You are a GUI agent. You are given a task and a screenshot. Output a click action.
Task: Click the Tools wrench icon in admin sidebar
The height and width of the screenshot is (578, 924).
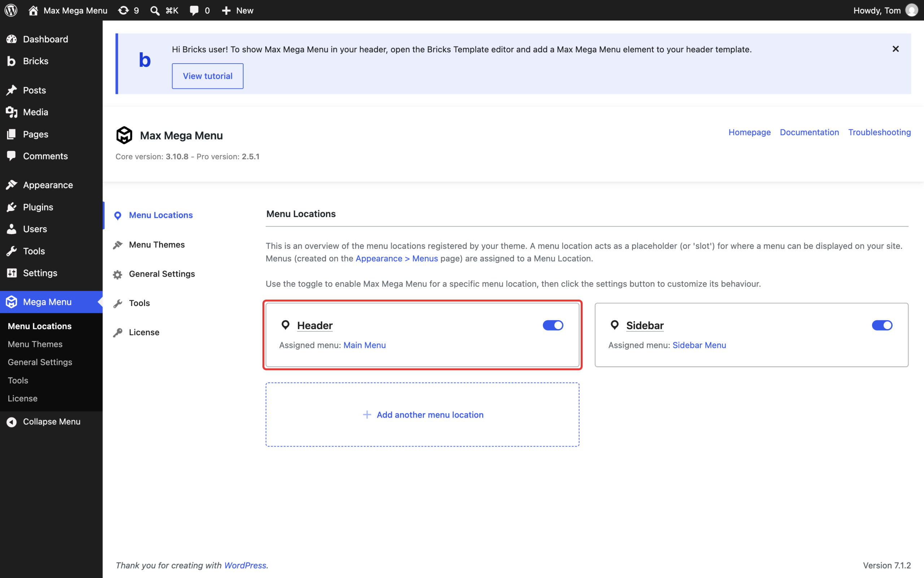(x=12, y=251)
